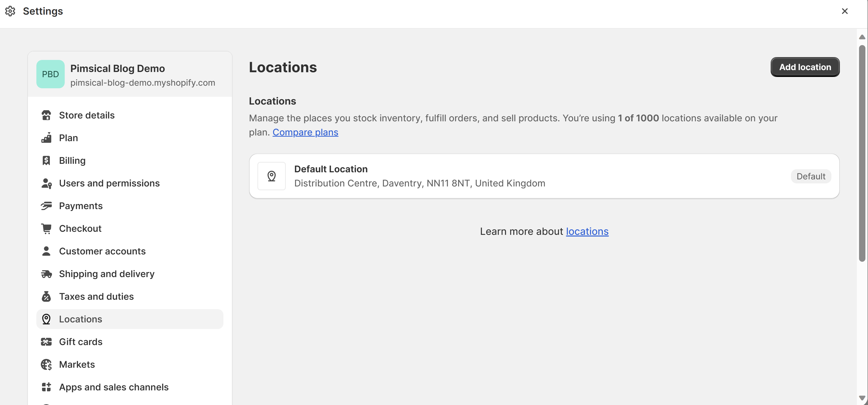
Task: Select the Store details icon
Action: 46,115
